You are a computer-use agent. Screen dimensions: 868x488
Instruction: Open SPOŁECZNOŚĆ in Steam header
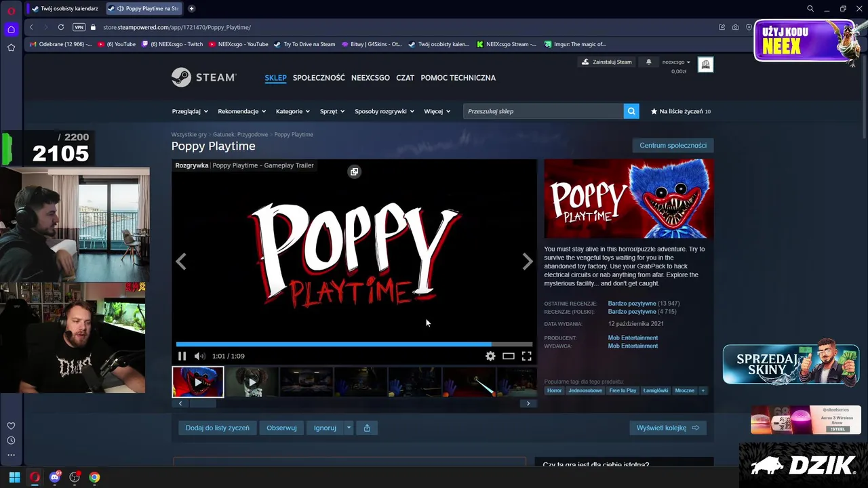point(319,78)
